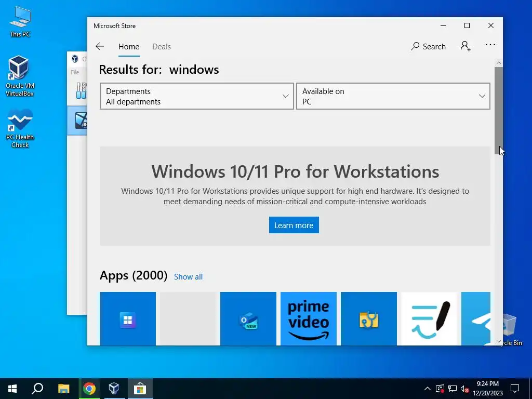Click Show all apps link
Viewport: 532px width, 399px height.
tap(188, 276)
